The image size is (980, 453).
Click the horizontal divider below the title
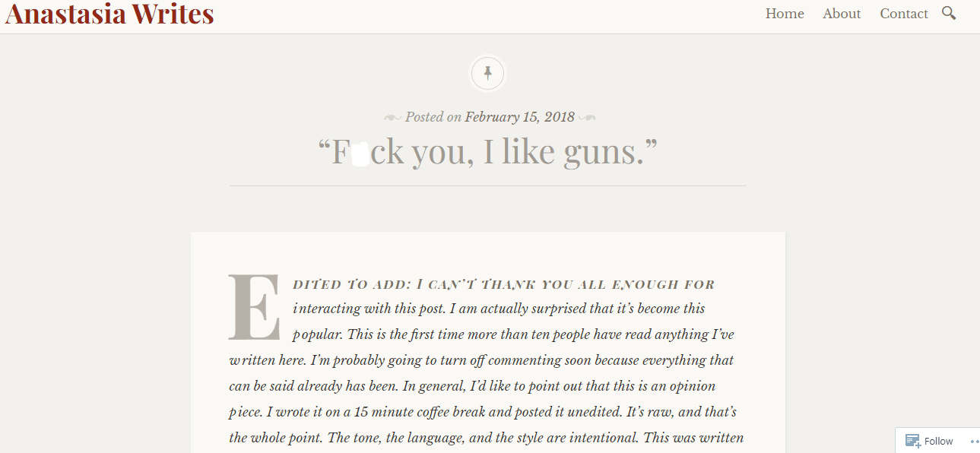(x=487, y=185)
